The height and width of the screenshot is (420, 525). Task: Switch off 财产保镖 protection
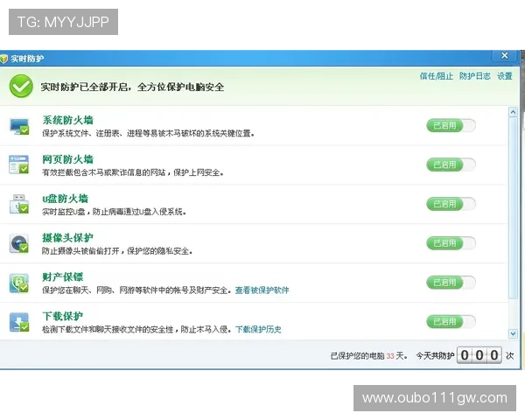(x=451, y=283)
